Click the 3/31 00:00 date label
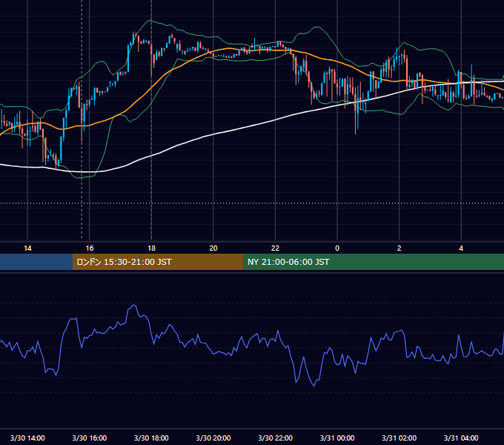This screenshot has height=445, width=504. [337, 438]
